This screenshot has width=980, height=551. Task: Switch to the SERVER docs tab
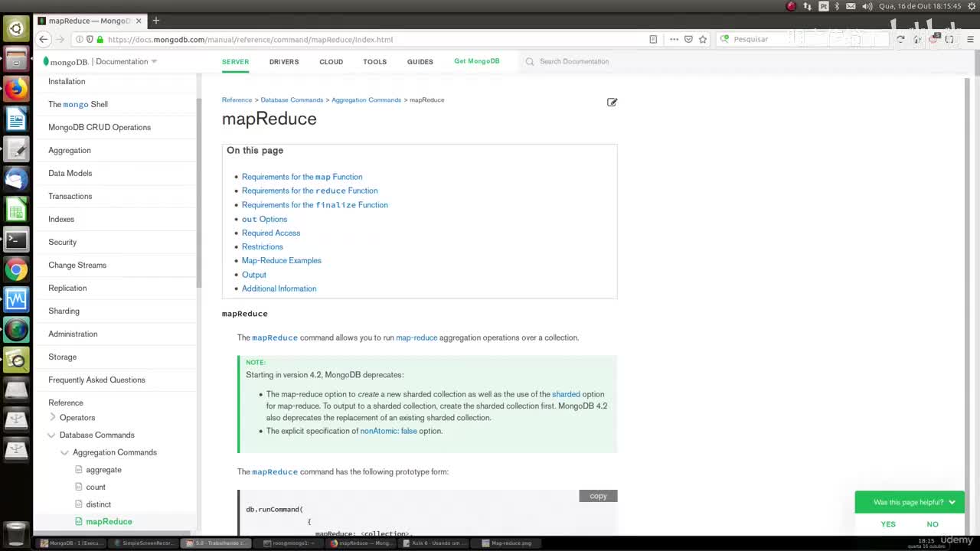[x=235, y=61]
